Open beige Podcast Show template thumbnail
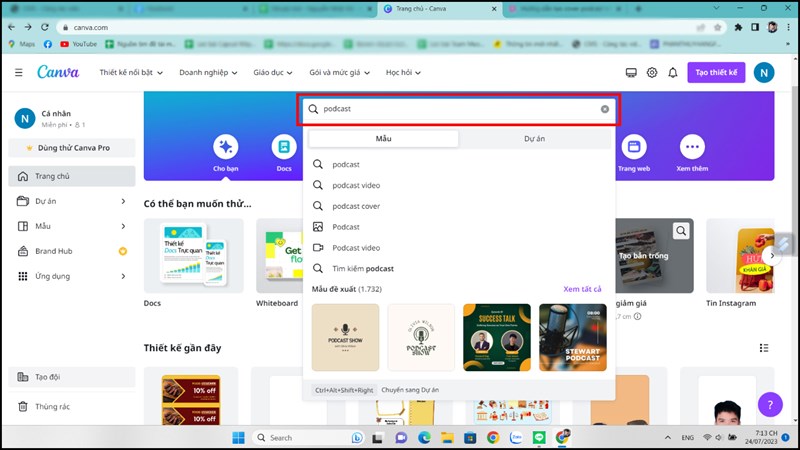The image size is (800, 450). click(345, 337)
